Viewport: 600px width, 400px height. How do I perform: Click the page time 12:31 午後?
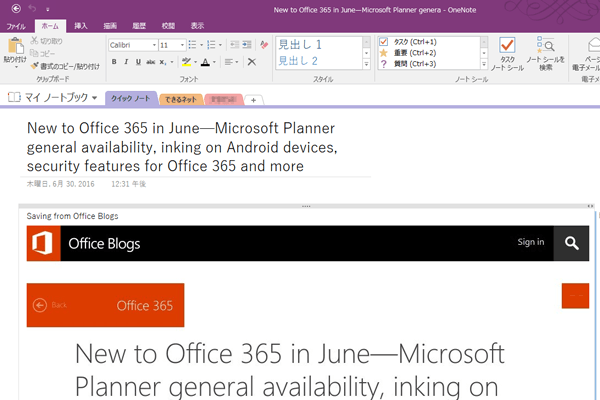coord(129,184)
